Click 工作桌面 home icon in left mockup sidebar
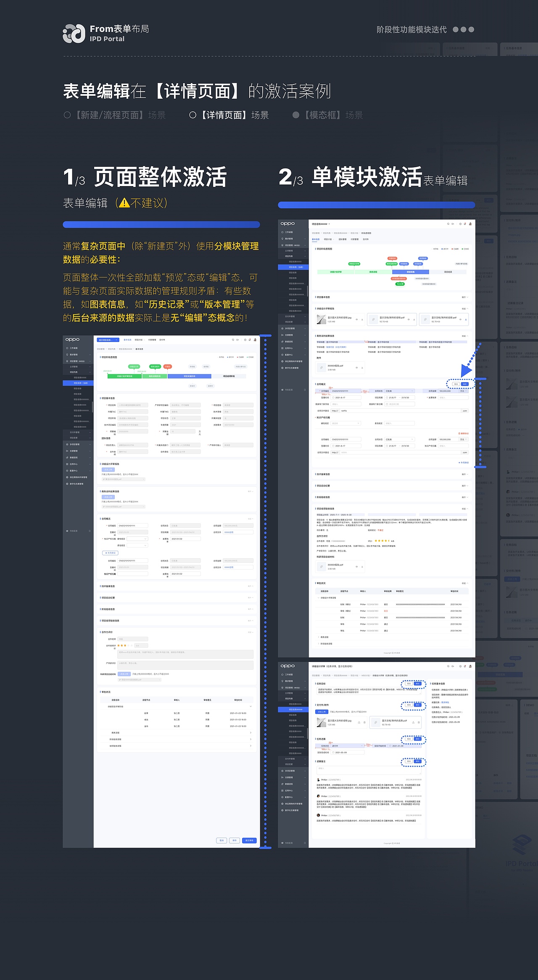This screenshot has width=538, height=980. click(x=67, y=348)
